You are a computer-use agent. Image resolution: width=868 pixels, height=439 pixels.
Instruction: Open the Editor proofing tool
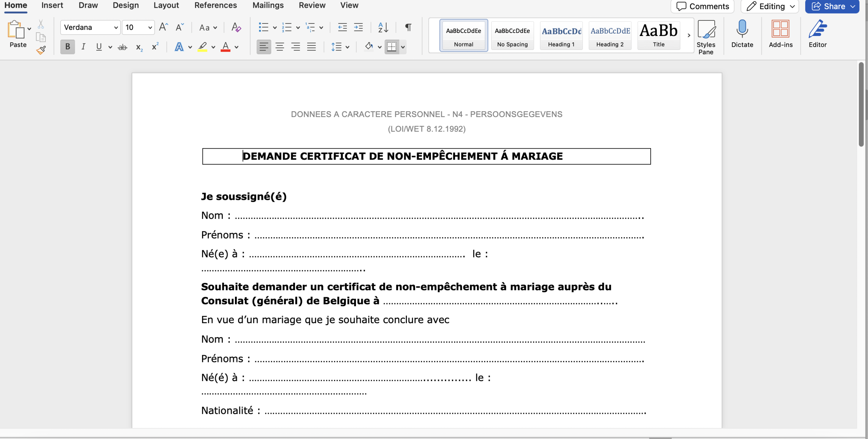[817, 34]
